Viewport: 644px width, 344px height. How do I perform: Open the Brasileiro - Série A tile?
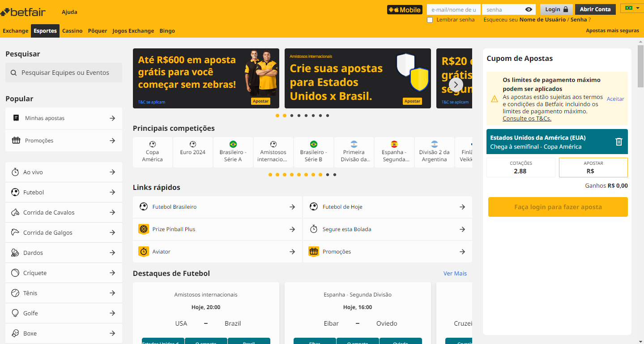(233, 152)
